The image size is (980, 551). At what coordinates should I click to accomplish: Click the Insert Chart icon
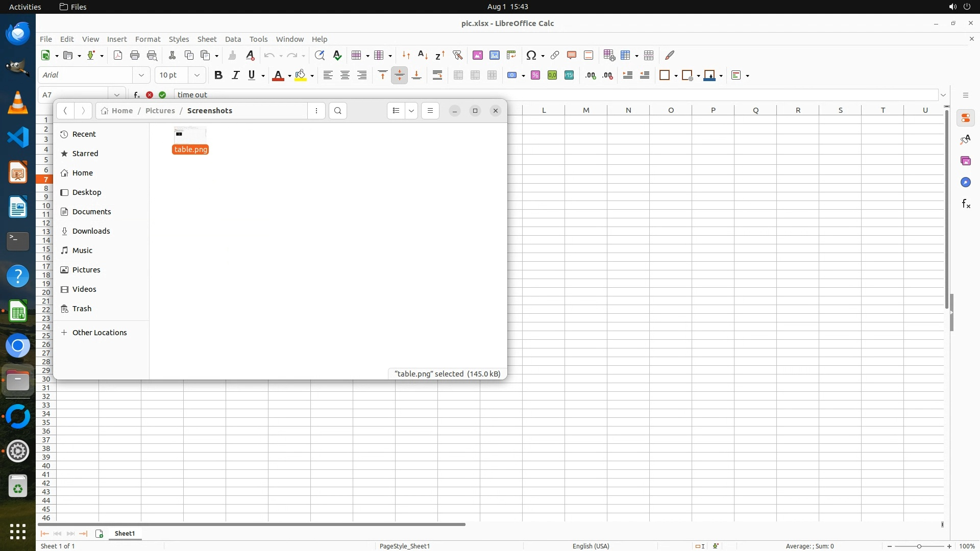point(494,55)
